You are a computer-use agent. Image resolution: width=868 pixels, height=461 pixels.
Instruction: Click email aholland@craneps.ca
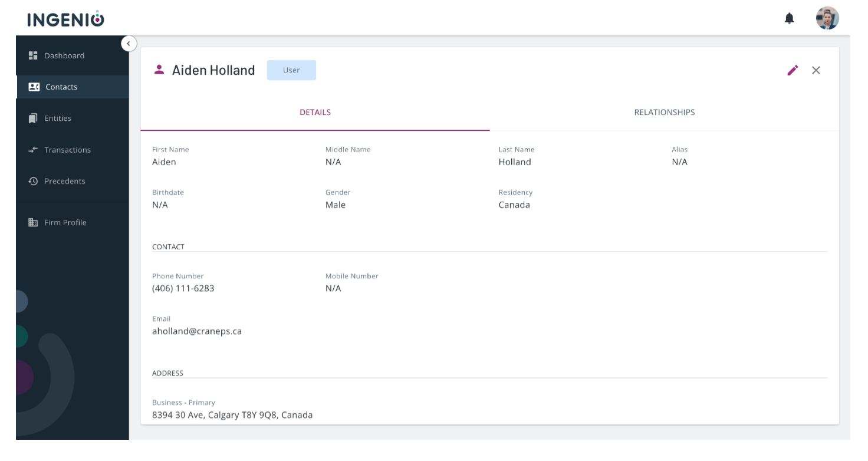coord(197,331)
